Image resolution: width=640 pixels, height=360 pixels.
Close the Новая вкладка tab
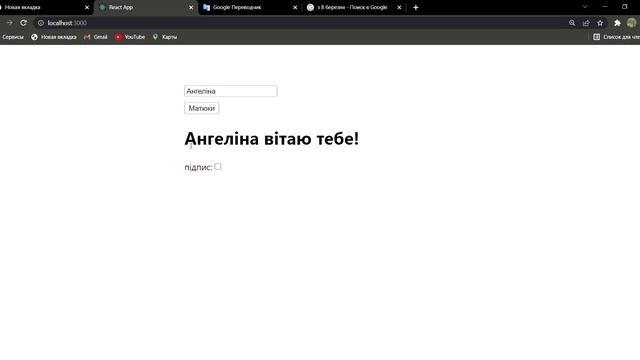(87, 7)
